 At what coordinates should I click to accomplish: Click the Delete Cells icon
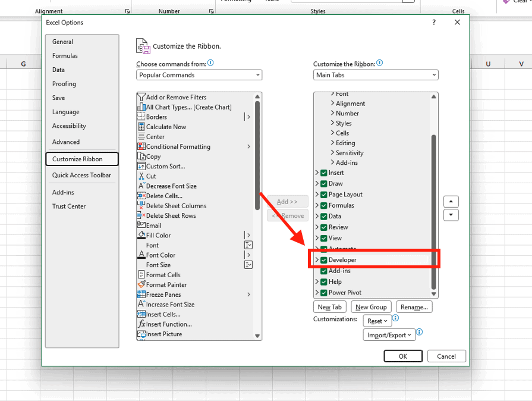point(141,196)
